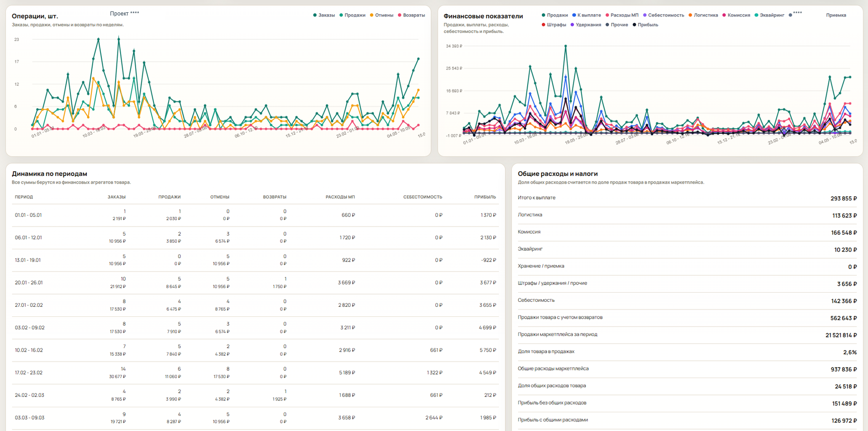Hide Продажи series in Финансовые показатели legend
The image size is (868, 431).
point(555,15)
